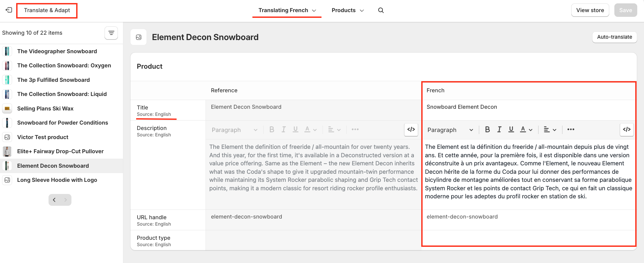Open more options in French editor toolbar
The width and height of the screenshot is (644, 263).
[x=571, y=130]
